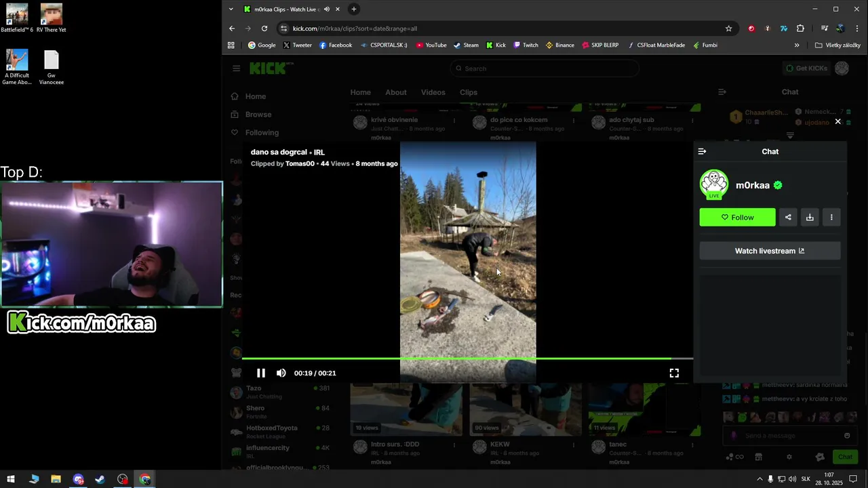Open the Steam bookmark
Screen dimensions: 868x488
coord(466,45)
